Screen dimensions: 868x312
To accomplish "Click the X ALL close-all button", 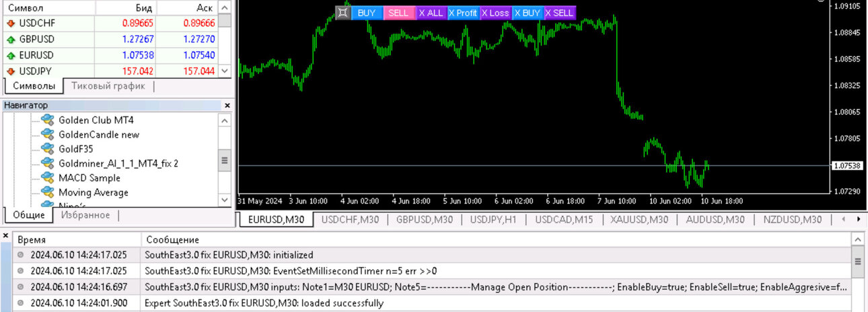I will point(431,13).
